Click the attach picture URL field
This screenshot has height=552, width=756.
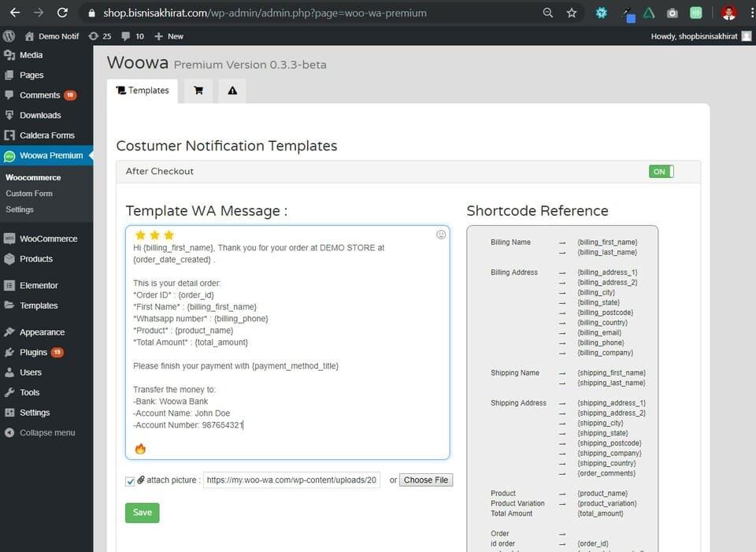291,480
